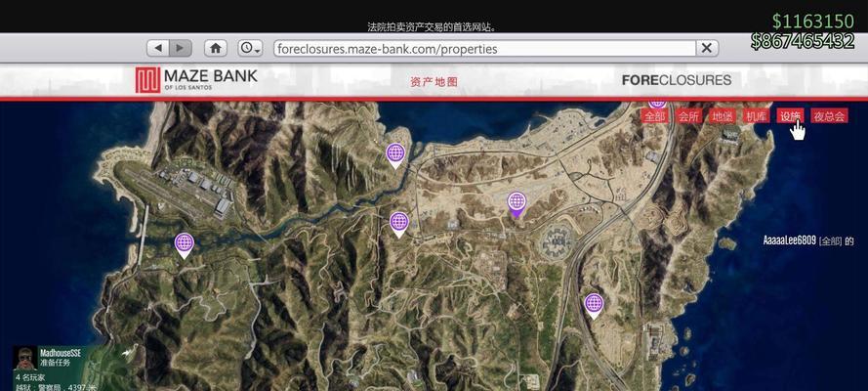Screen dimensions: 868x391
Task: Click the $867465432 bank balance
Action: click(803, 41)
